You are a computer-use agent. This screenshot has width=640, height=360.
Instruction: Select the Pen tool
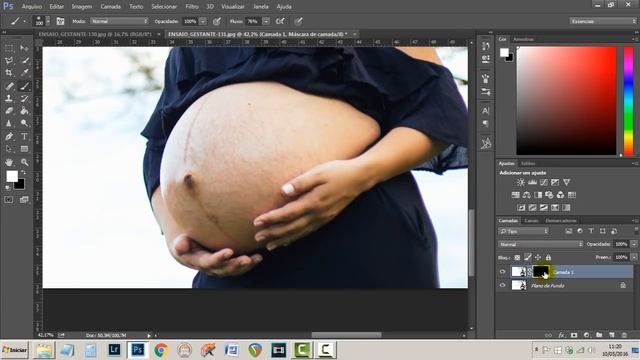tap(9, 136)
